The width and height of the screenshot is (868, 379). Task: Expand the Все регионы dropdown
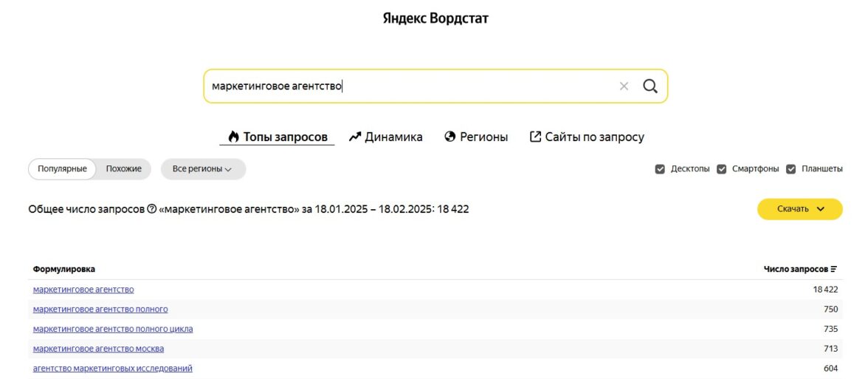[x=203, y=169]
